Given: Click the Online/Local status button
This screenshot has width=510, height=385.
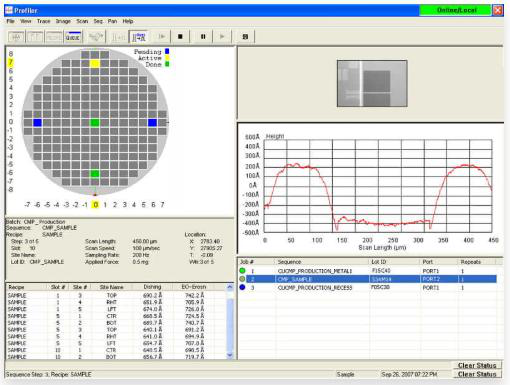Looking at the screenshot, I should pyautogui.click(x=456, y=10).
